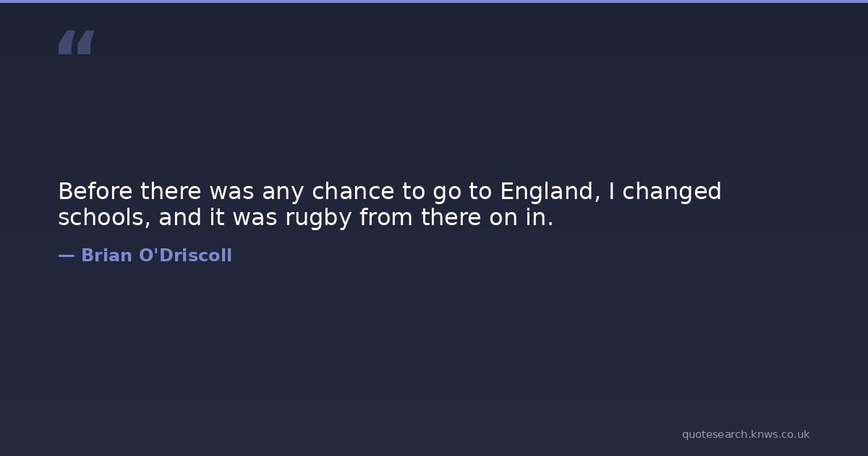Image resolution: width=868 pixels, height=456 pixels.
Task: Click the left stroke of the quotation icon
Action: [66, 42]
